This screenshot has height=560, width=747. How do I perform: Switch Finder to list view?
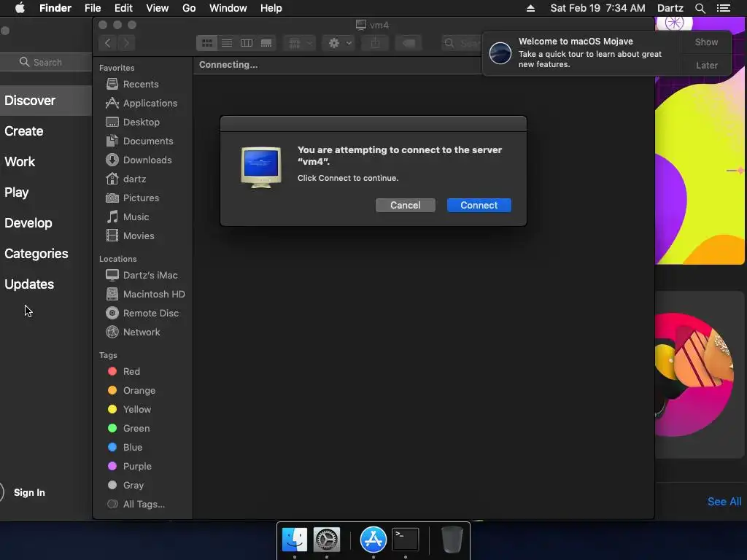[x=227, y=43]
